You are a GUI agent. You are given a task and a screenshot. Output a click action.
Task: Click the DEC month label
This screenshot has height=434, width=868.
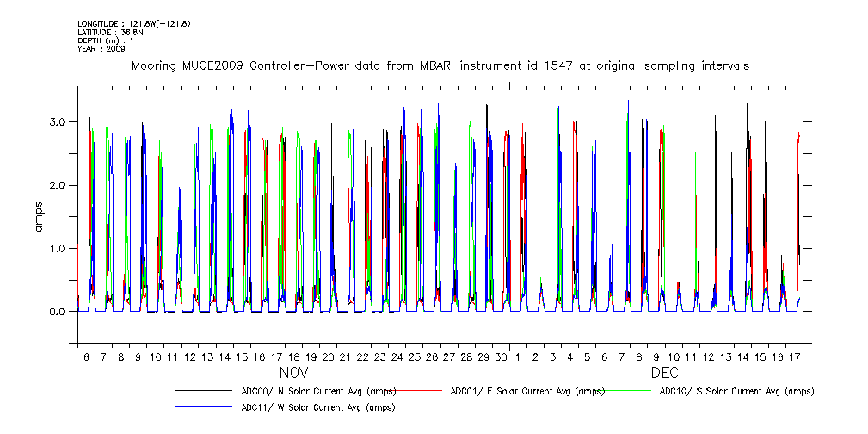point(664,375)
